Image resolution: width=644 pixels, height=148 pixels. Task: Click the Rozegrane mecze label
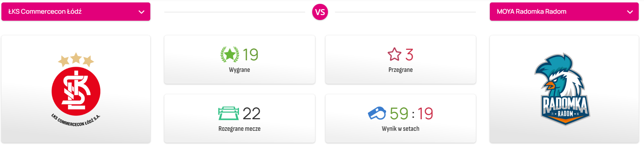[239, 129]
